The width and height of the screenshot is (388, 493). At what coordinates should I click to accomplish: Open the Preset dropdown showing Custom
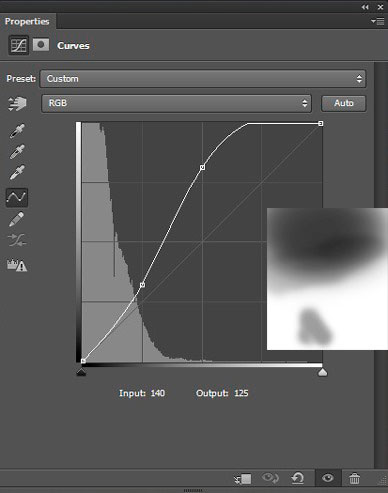[203, 79]
